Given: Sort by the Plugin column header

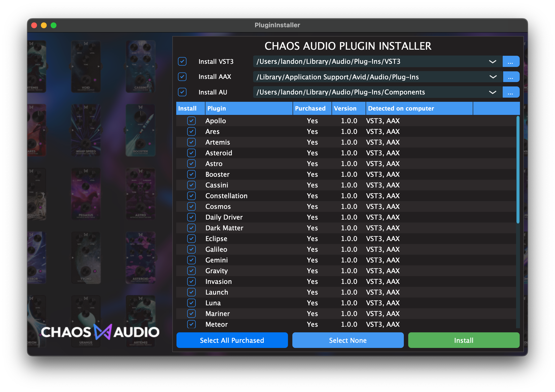Looking at the screenshot, I should [x=248, y=108].
